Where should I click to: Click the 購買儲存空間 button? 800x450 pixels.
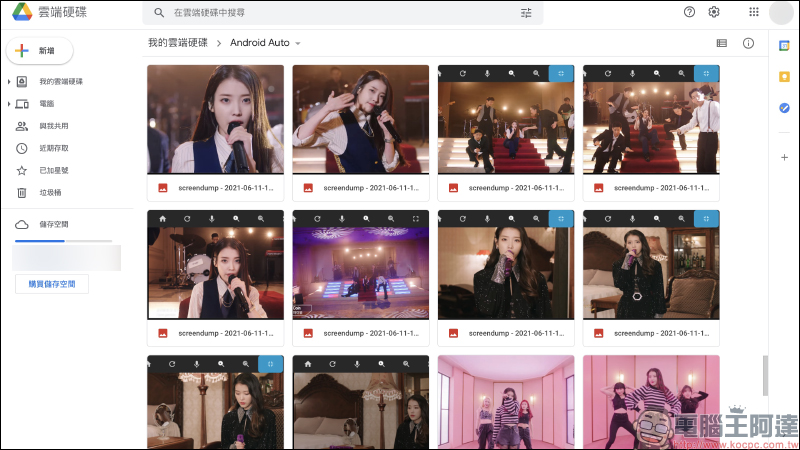pyautogui.click(x=52, y=284)
